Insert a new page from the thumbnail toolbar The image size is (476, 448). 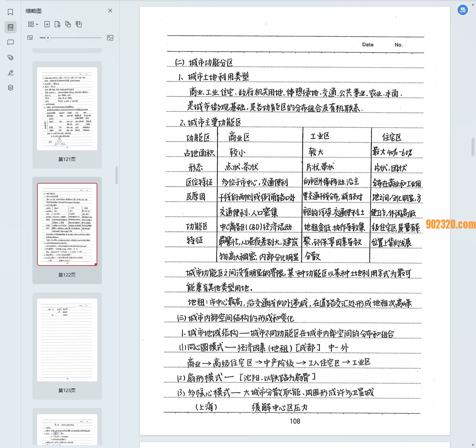tap(47, 24)
